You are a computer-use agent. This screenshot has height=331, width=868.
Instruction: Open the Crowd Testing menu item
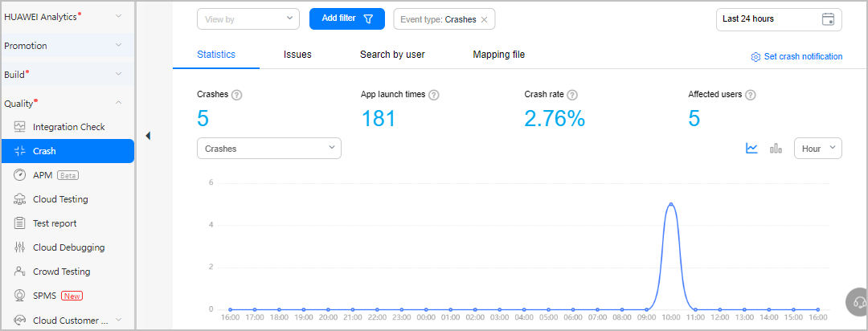[x=68, y=272]
